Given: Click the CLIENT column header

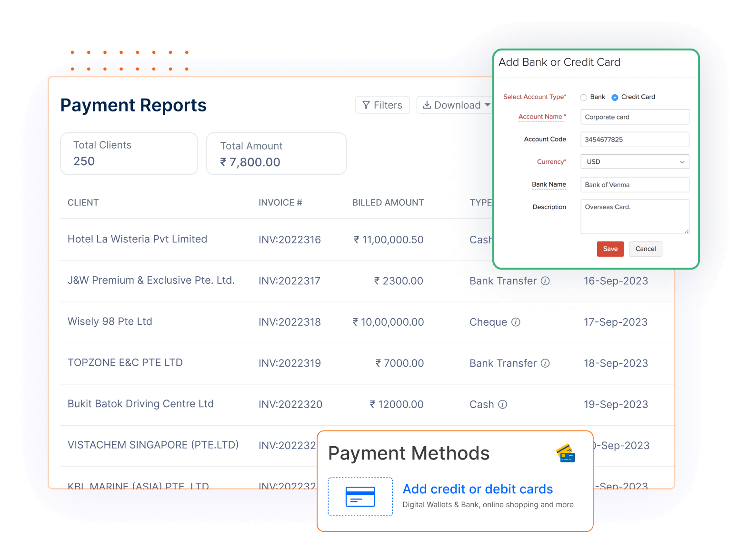Looking at the screenshot, I should [x=83, y=202].
